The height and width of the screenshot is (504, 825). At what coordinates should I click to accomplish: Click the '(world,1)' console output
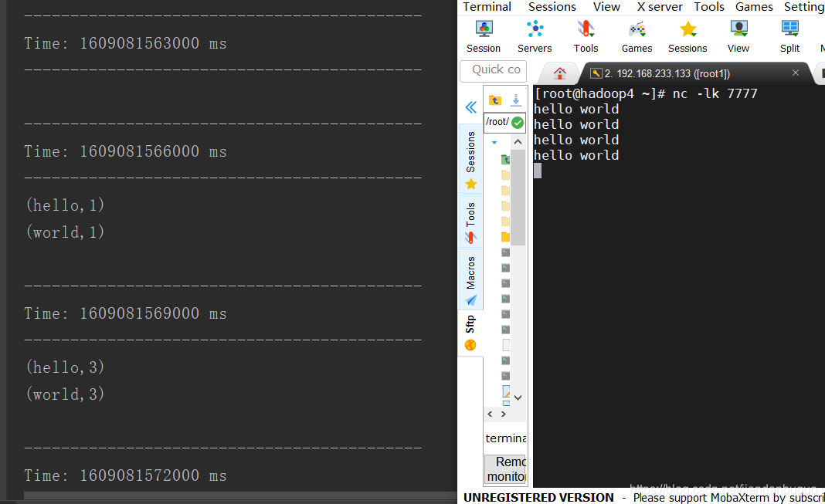(x=65, y=232)
